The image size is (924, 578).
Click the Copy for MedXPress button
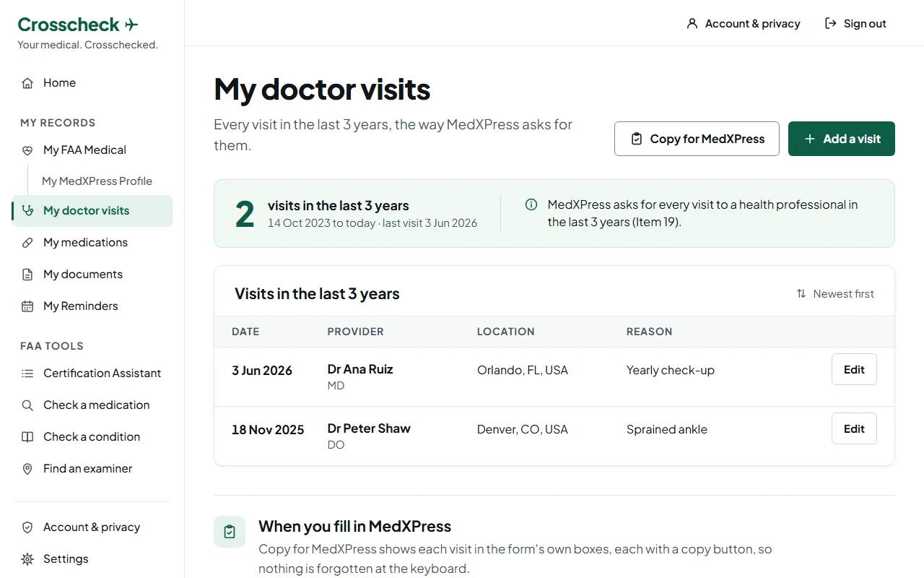coord(697,139)
